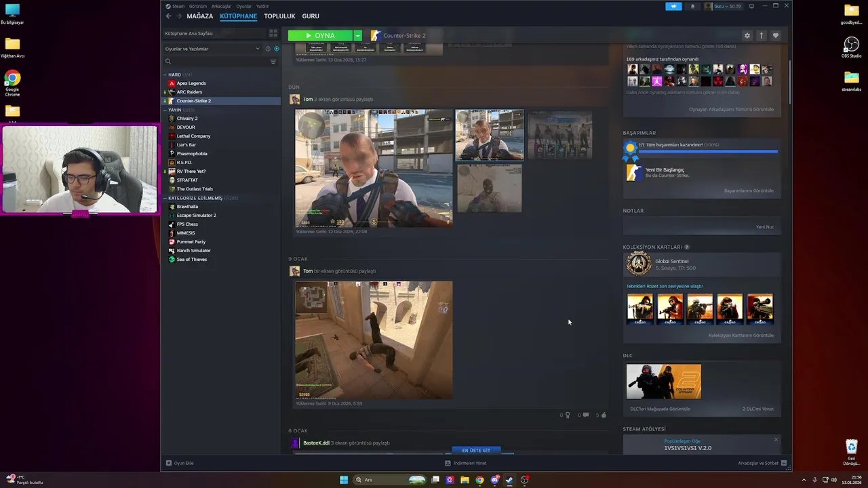Screen dimensions: 868x488
Task: Go back with the left arrow
Action: tap(169, 16)
